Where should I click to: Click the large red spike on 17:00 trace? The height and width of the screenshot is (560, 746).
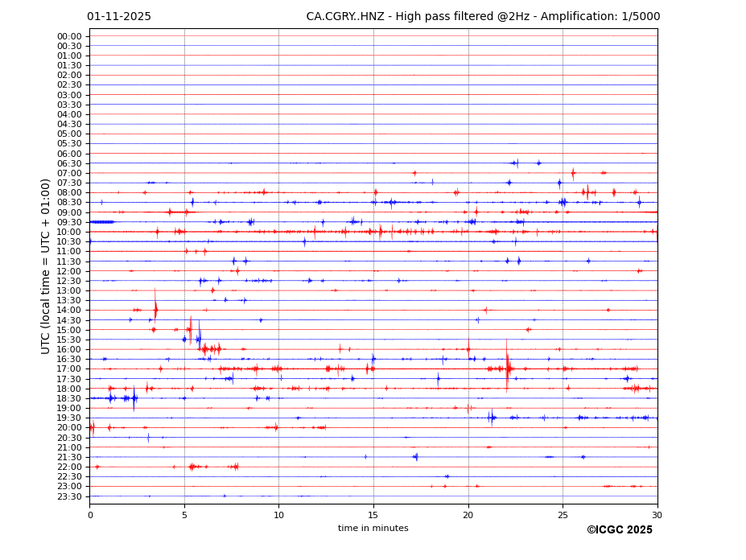click(507, 368)
